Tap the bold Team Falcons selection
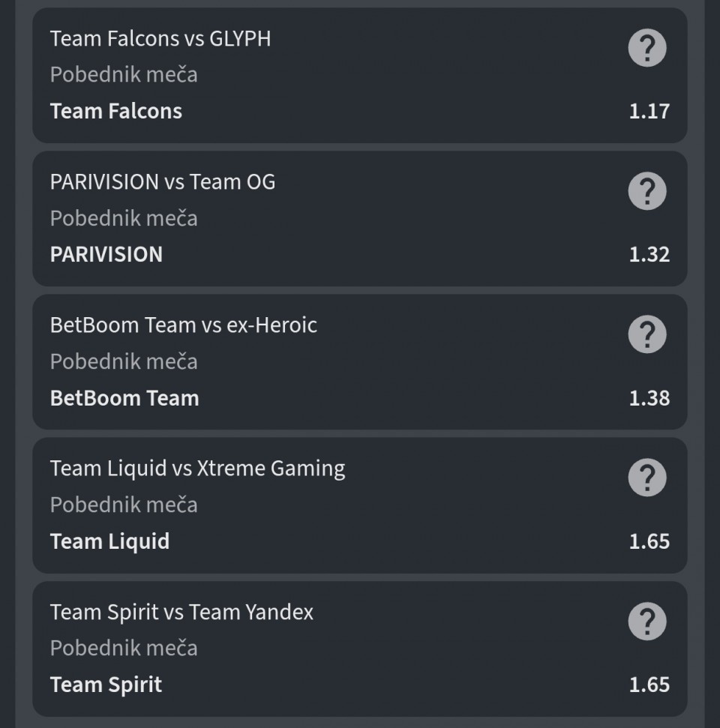 116,112
